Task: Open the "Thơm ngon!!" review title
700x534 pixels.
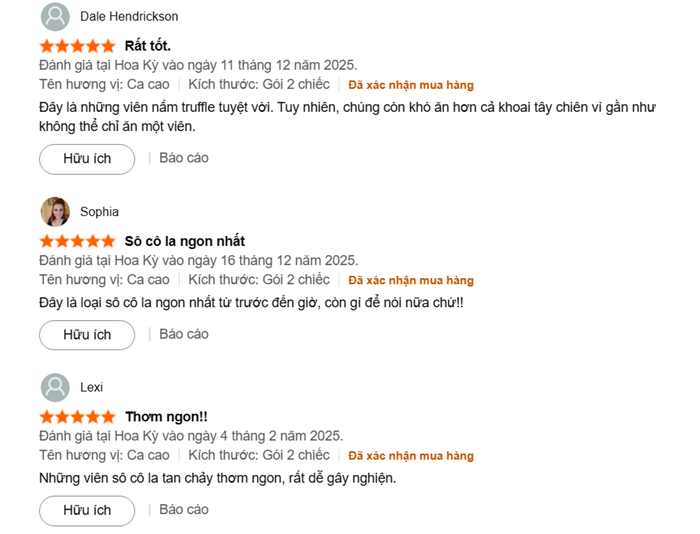Action: click(x=166, y=416)
